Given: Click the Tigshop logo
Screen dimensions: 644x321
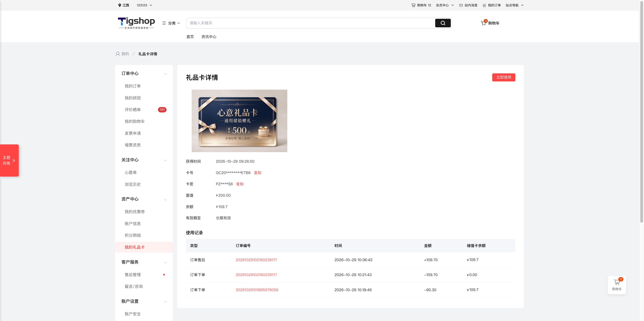Looking at the screenshot, I should 137,23.
